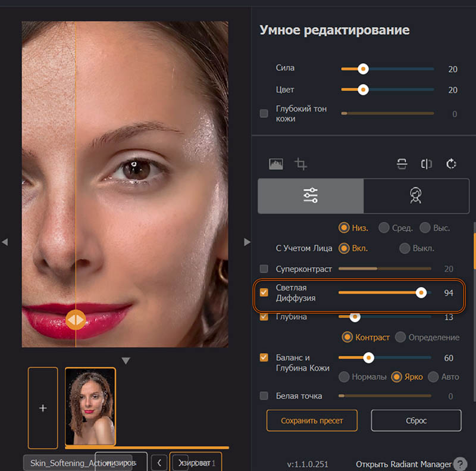Click the rotate reset icon
Image resolution: width=476 pixels, height=471 pixels.
click(x=451, y=164)
